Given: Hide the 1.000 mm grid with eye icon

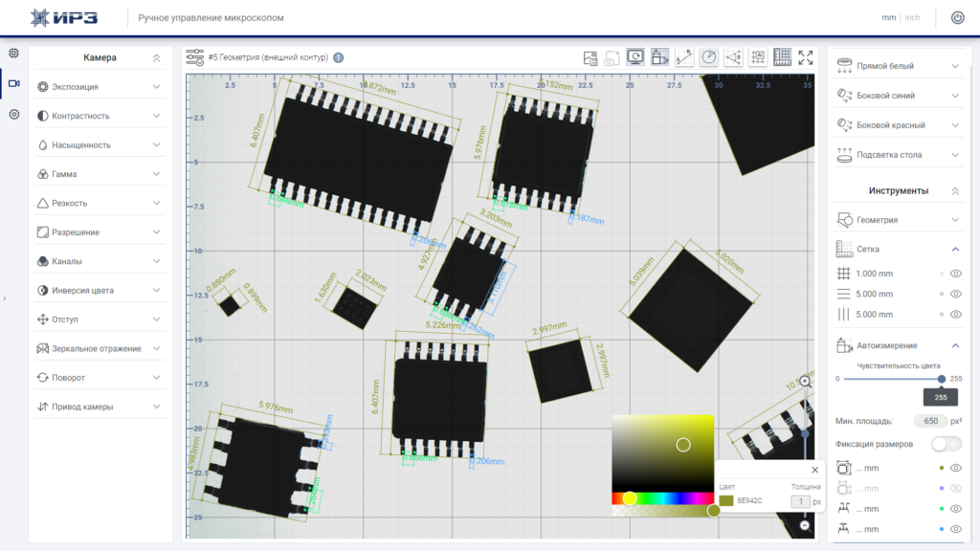Looking at the screenshot, I should (x=956, y=274).
